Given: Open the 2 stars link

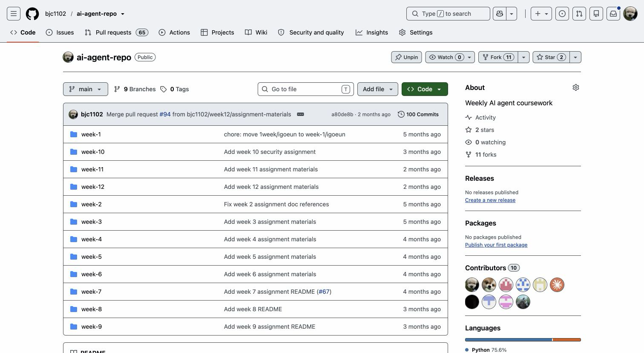Looking at the screenshot, I should click(480, 130).
